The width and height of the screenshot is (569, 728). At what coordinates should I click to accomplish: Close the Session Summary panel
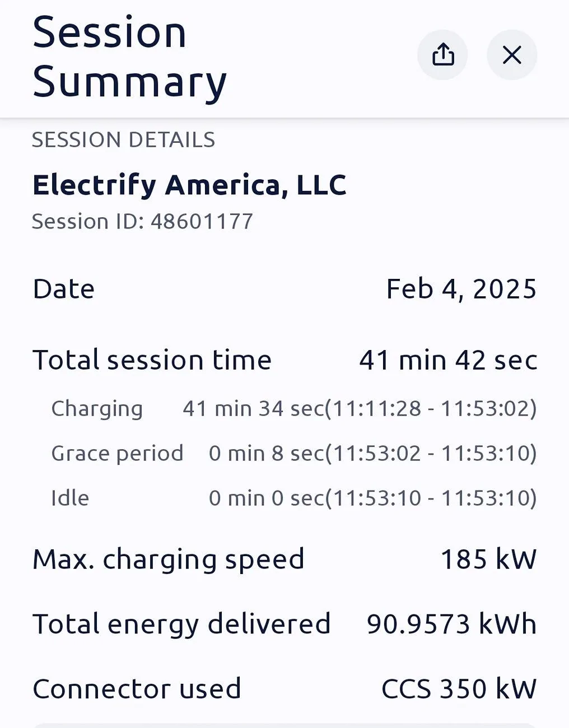(x=512, y=55)
